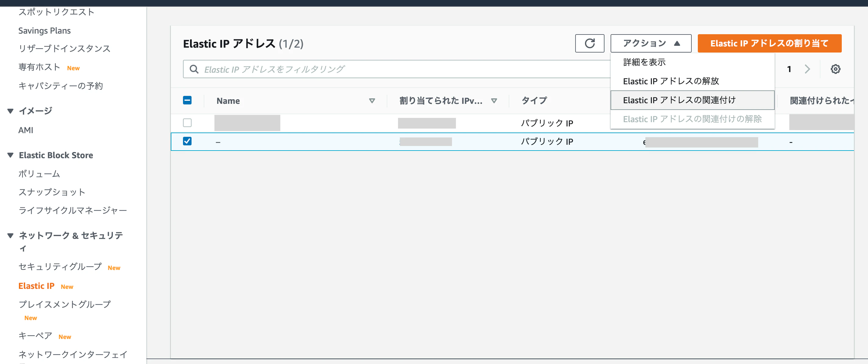The height and width of the screenshot is (364, 868).
Task: Sort the table by Name column
Action: pyautogui.click(x=372, y=100)
